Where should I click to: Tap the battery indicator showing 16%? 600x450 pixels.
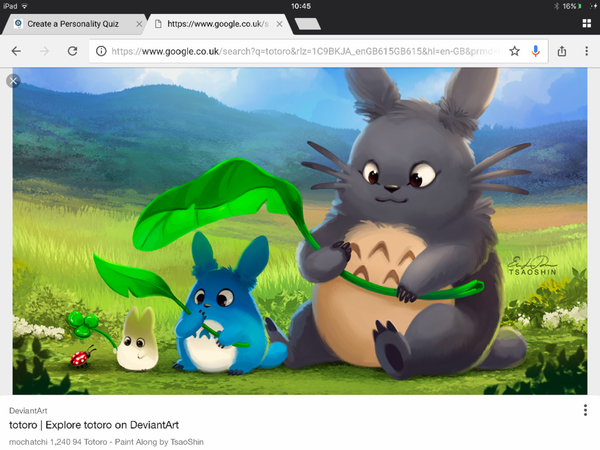point(572,6)
